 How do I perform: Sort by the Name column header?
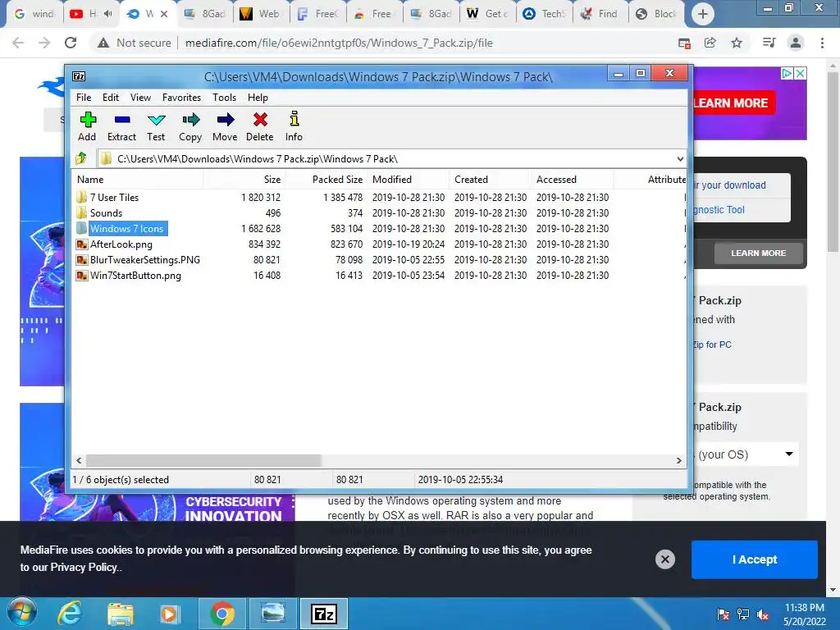pos(137,180)
